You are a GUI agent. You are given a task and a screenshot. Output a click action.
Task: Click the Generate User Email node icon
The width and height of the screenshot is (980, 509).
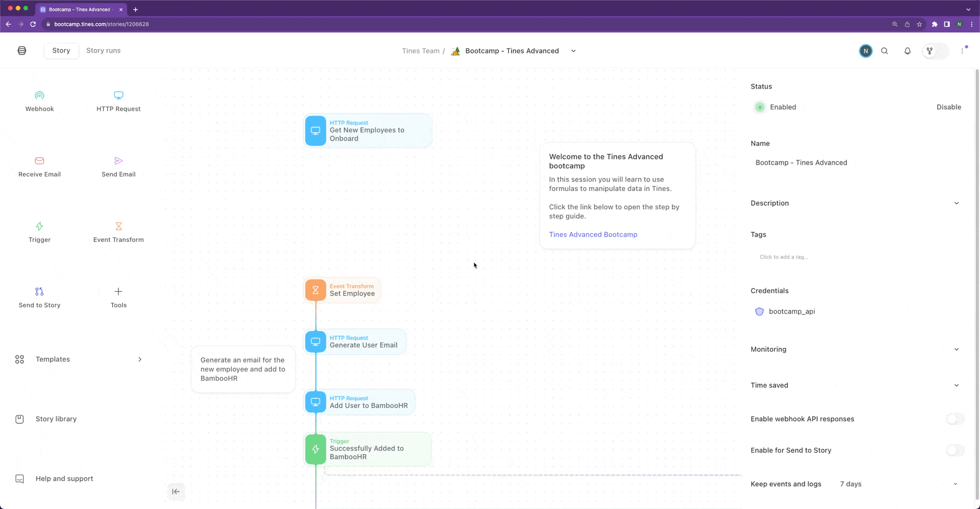pyautogui.click(x=316, y=341)
